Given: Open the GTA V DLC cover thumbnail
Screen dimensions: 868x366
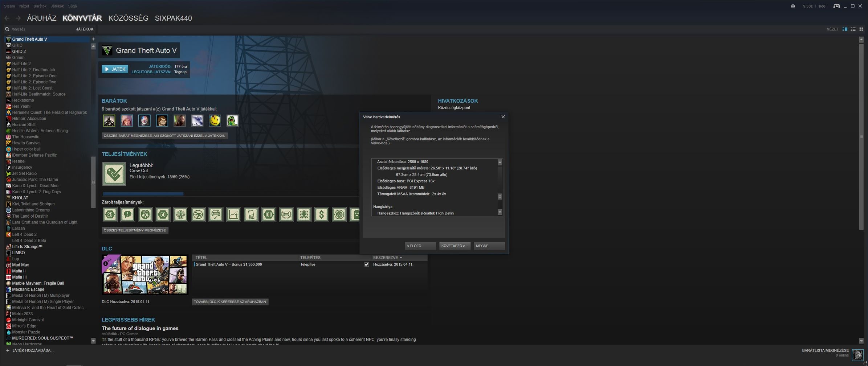Looking at the screenshot, I should click(x=145, y=275).
